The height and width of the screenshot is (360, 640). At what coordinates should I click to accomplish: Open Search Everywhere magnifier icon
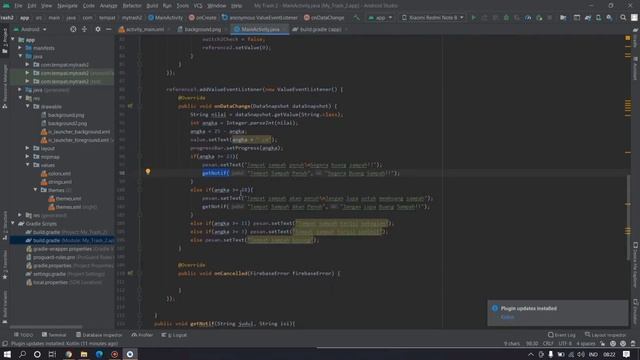pos(623,18)
